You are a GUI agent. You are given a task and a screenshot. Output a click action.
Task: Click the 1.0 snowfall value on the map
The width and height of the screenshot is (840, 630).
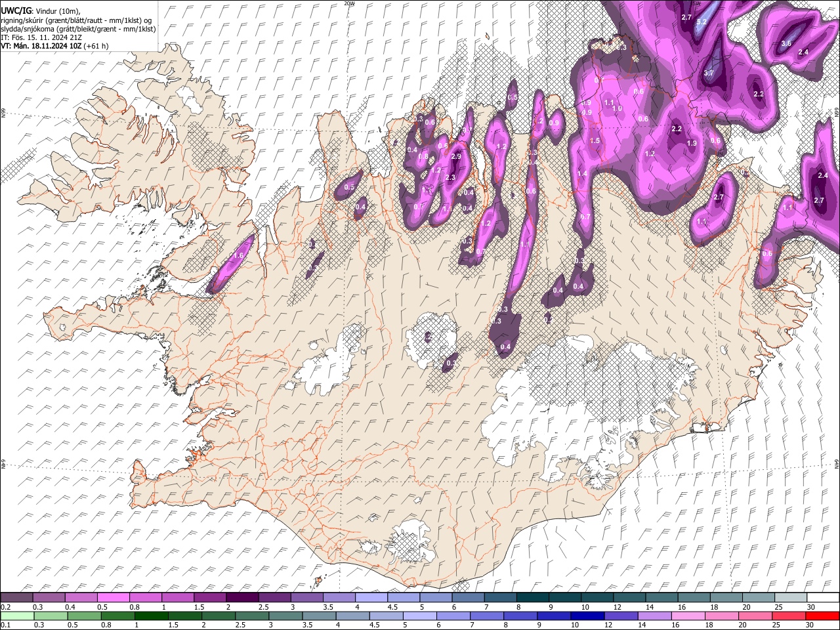coord(617,109)
